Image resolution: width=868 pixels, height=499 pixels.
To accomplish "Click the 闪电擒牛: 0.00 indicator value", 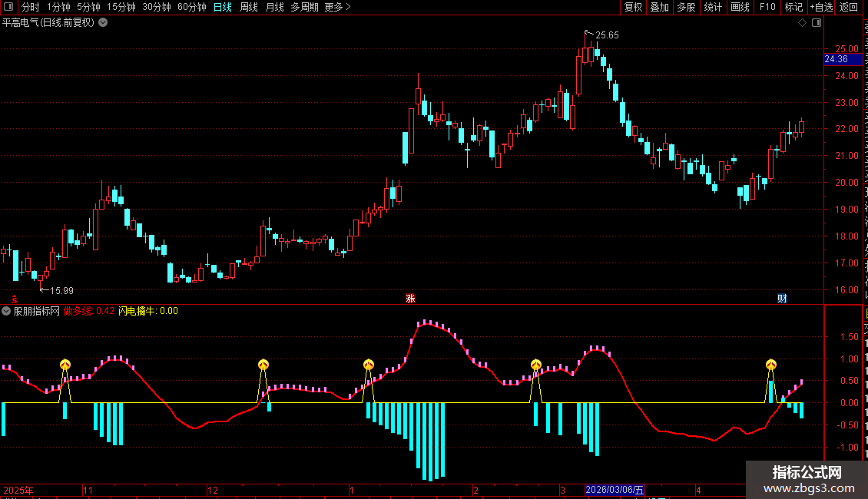I will [148, 312].
